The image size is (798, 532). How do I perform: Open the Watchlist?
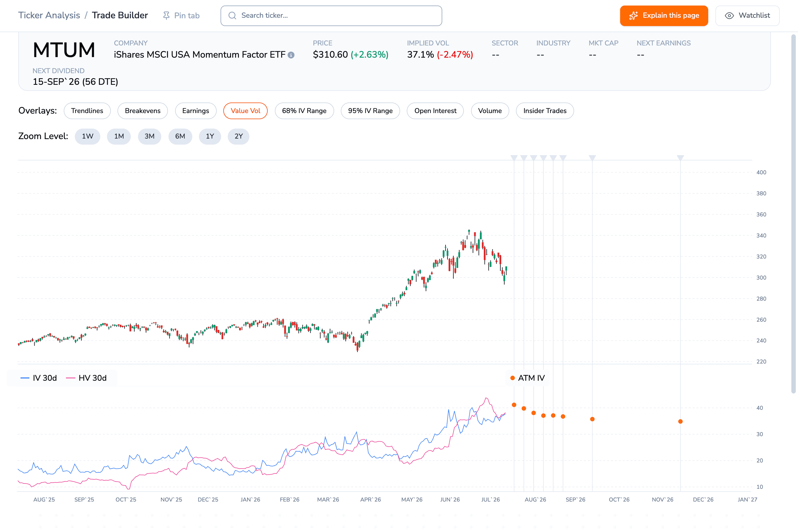(748, 16)
